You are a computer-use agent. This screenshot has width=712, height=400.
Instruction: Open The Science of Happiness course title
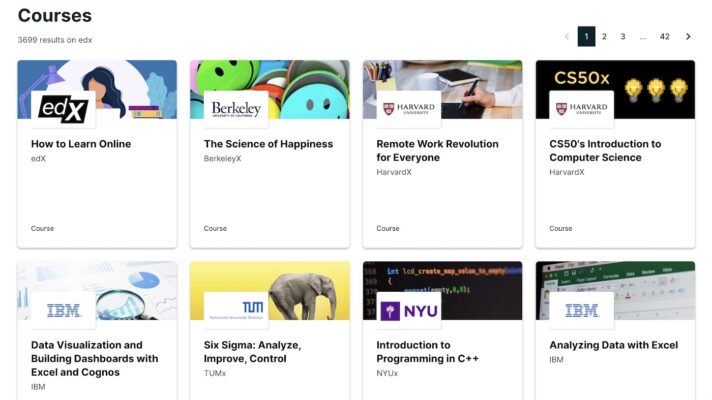(x=268, y=144)
